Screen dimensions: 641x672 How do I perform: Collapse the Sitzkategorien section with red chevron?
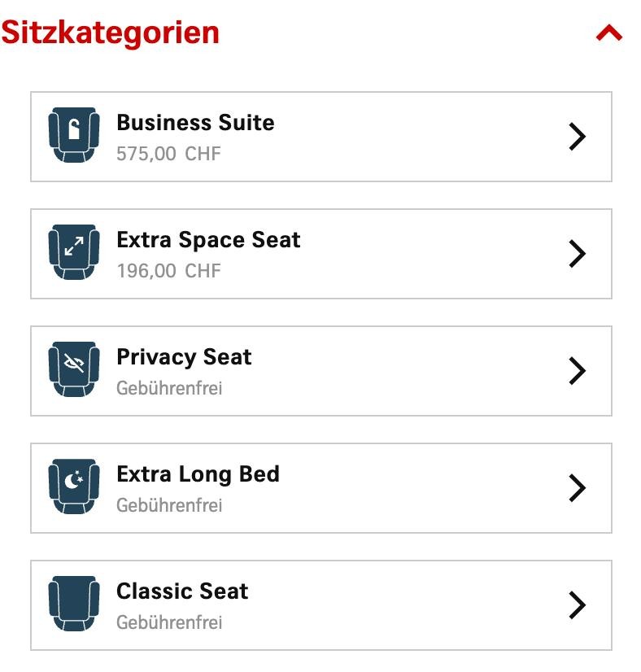pos(608,33)
